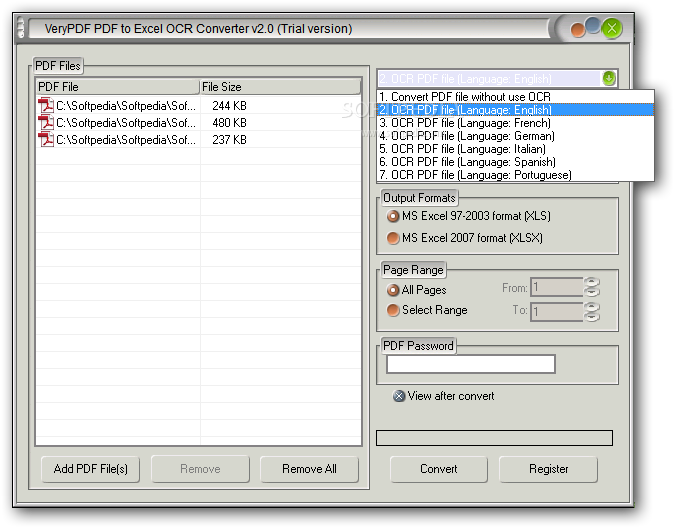
Task: Click the PDF Password input field
Action: click(x=471, y=364)
